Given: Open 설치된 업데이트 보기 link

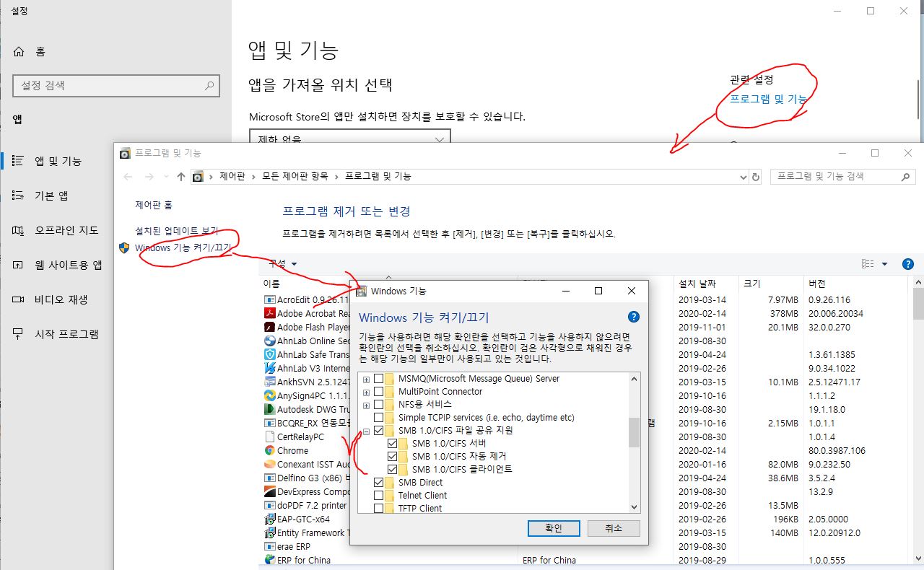Looking at the screenshot, I should 177,231.
